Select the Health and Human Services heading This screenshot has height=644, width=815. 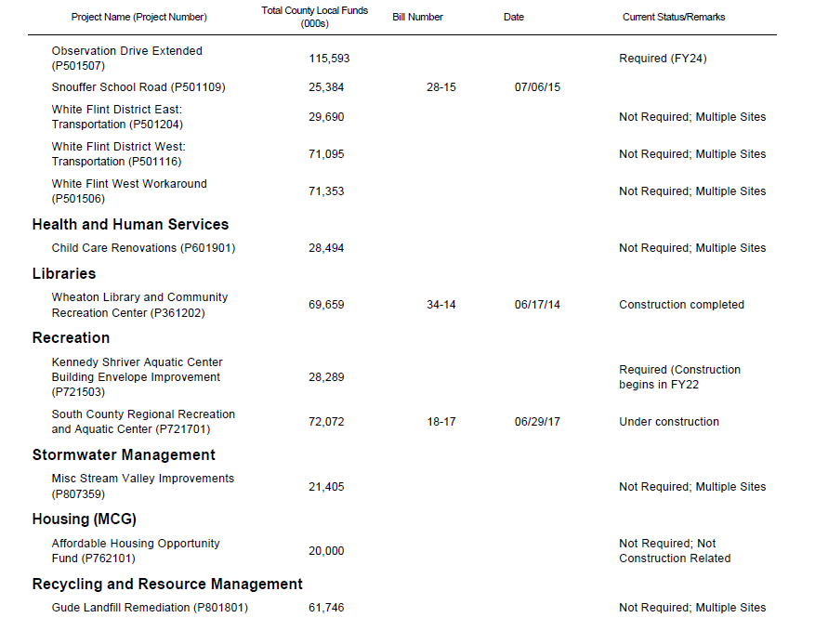point(130,224)
